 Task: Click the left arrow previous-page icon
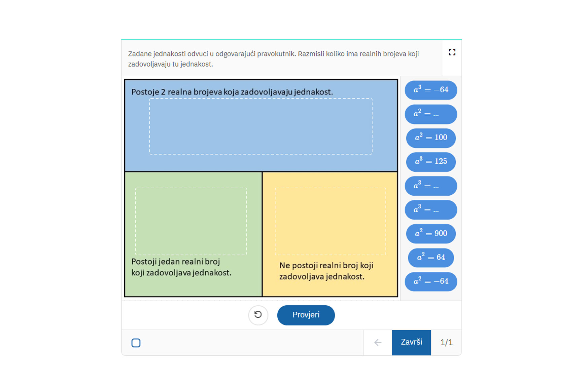(378, 342)
